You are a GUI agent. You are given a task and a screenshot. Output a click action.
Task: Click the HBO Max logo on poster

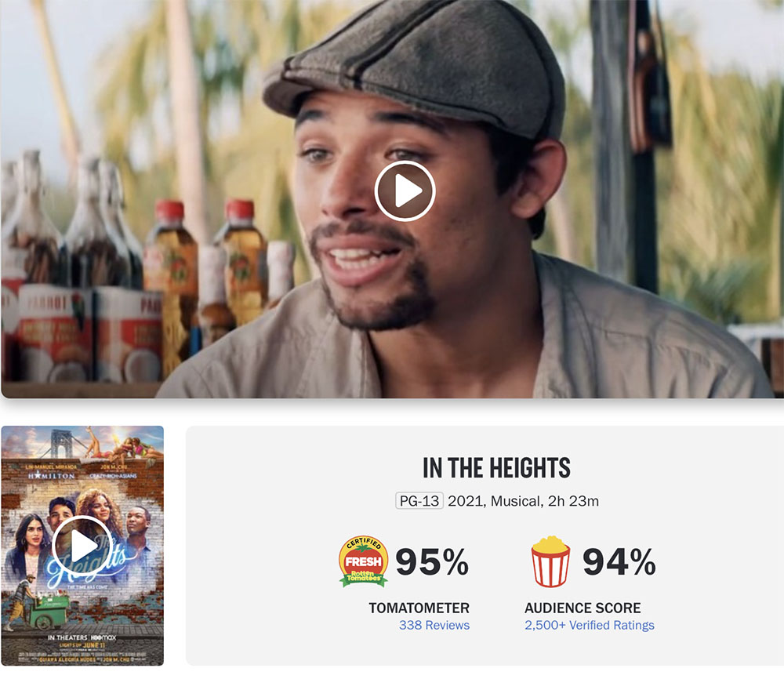point(103,637)
